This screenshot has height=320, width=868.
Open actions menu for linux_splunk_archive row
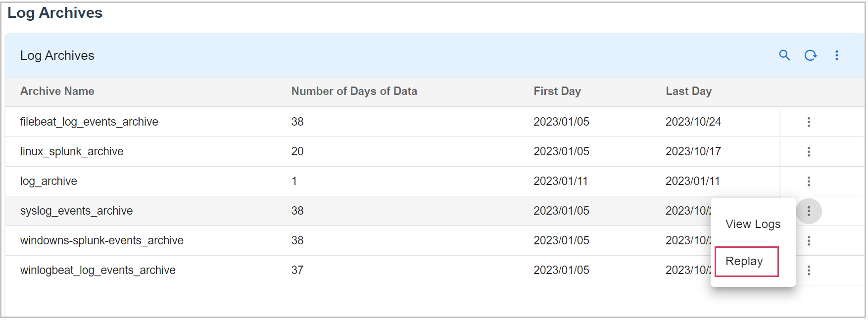pos(809,152)
